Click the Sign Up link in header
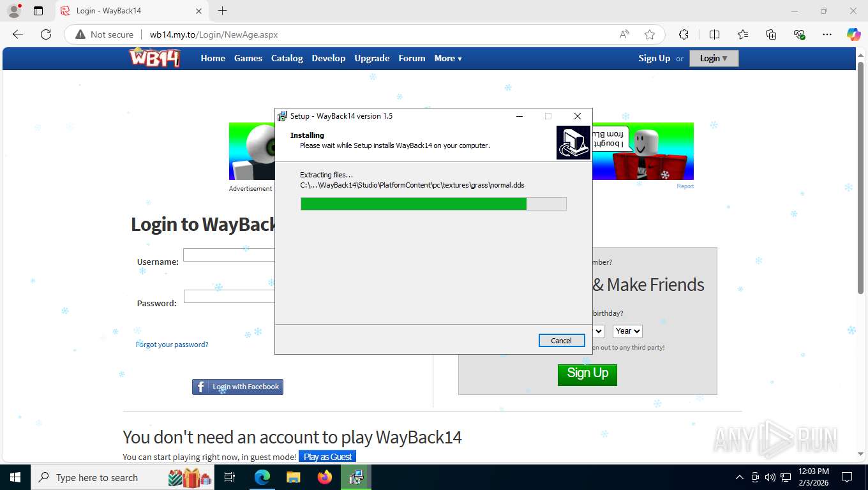The height and width of the screenshot is (490, 868). tap(654, 58)
